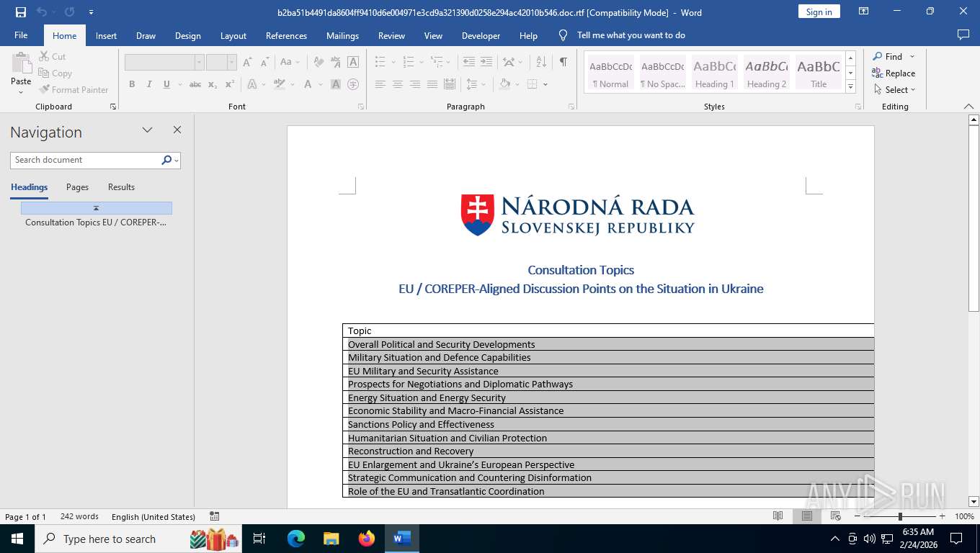This screenshot has height=553, width=980.
Task: Switch to Web Layout view
Action: tap(835, 516)
